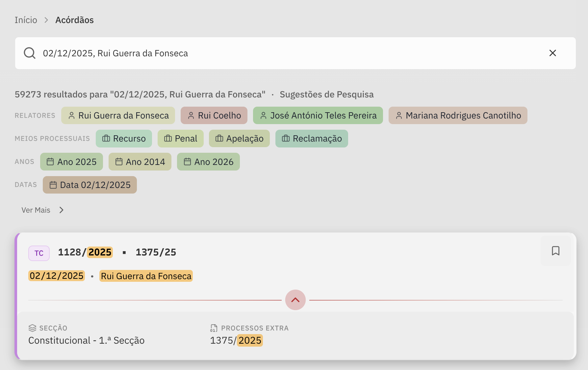Select Mariana Rodrigues Canotilho chip

point(458,116)
